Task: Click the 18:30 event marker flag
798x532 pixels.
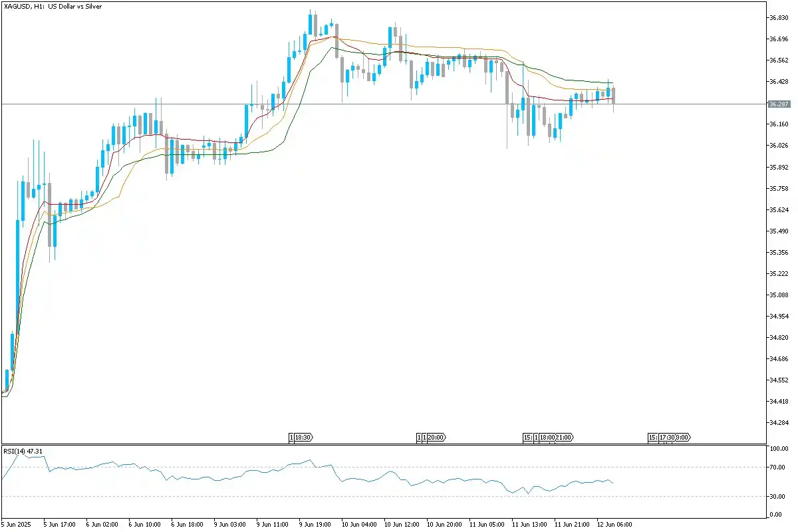Action: 303,438
